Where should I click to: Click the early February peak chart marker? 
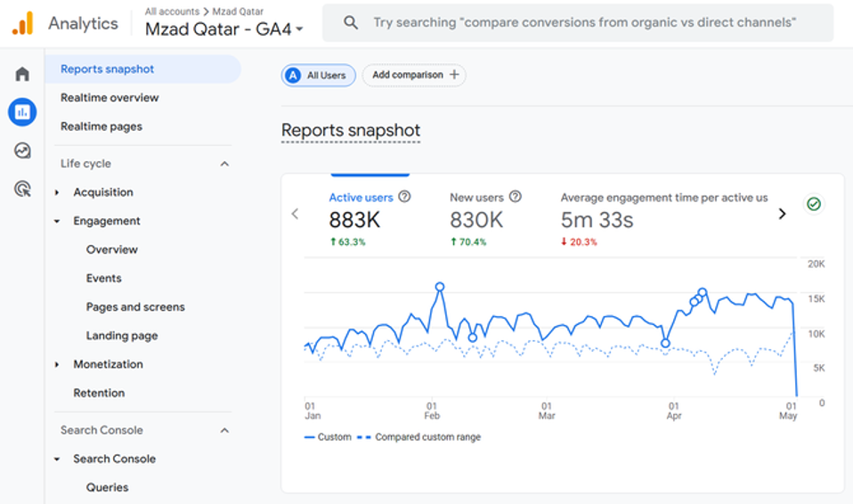pos(440,287)
